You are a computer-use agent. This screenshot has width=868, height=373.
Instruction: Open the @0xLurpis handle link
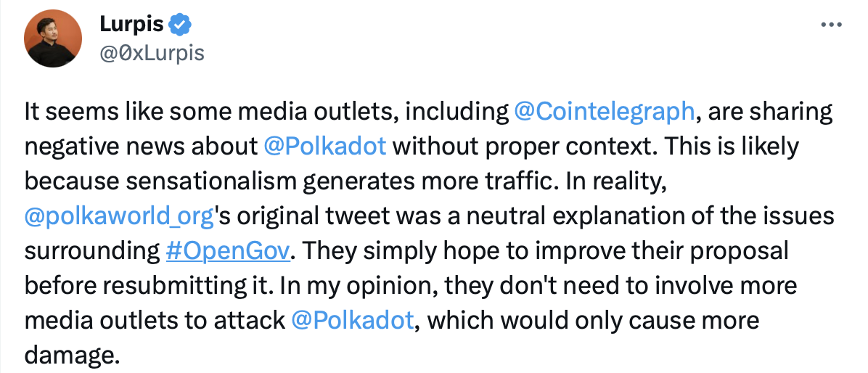[152, 52]
